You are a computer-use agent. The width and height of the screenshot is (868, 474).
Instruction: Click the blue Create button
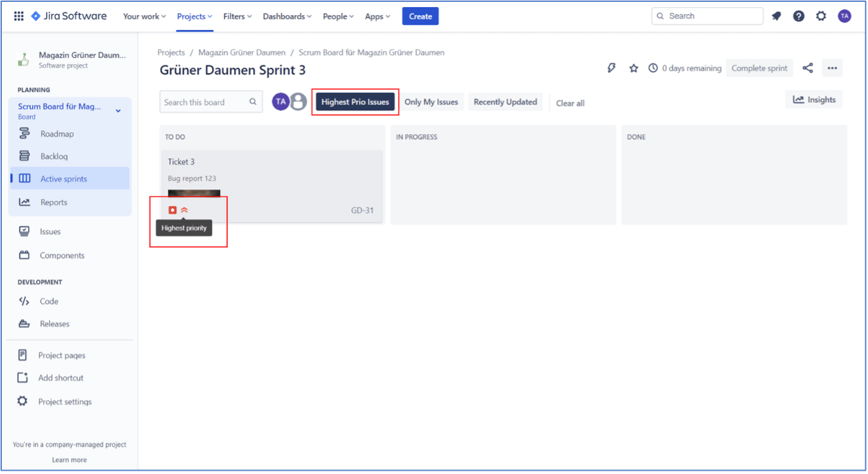(420, 17)
